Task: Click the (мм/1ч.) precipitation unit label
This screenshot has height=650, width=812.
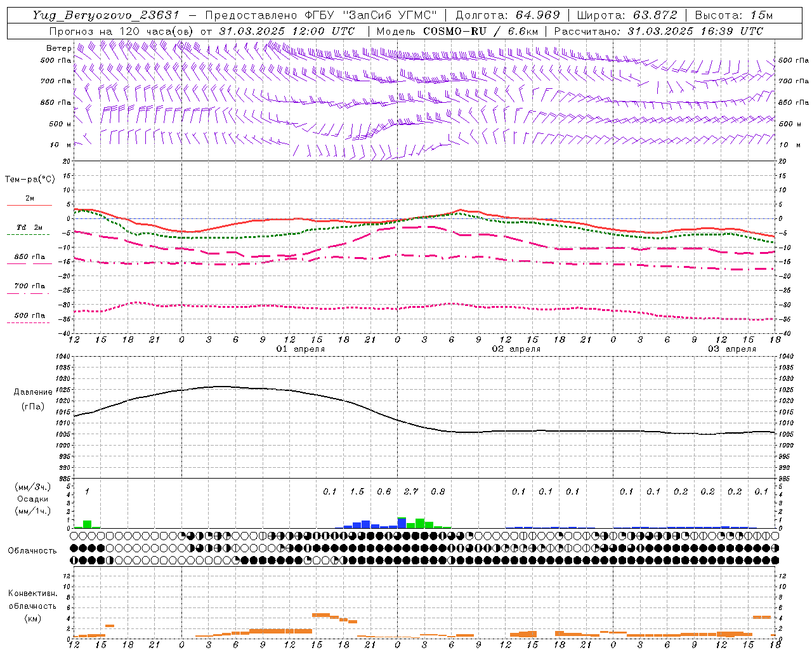Action: 33,511
